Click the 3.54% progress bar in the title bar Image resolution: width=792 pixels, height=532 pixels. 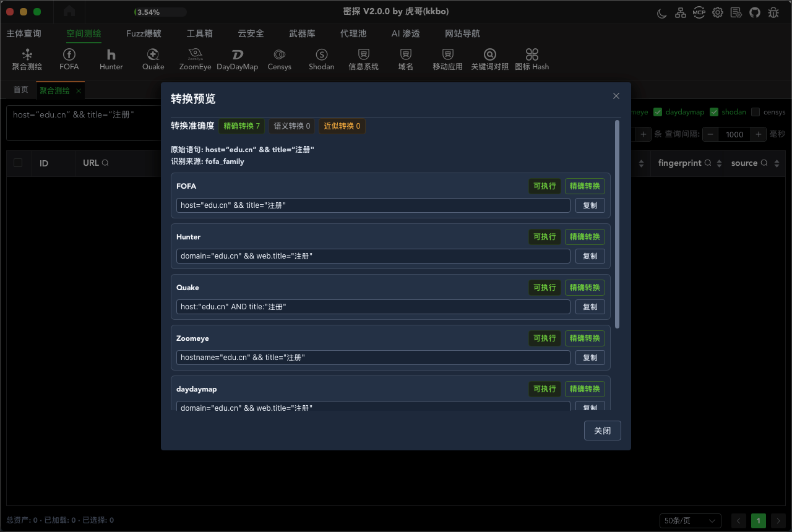160,12
